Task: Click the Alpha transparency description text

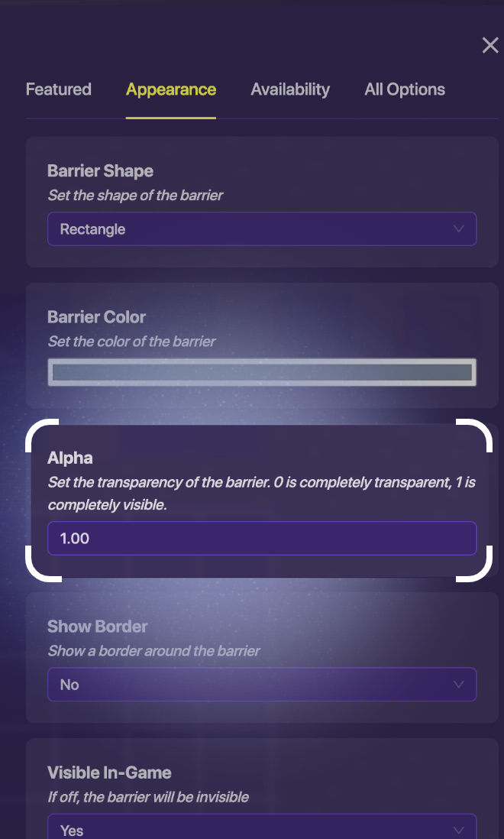Action: tap(261, 494)
